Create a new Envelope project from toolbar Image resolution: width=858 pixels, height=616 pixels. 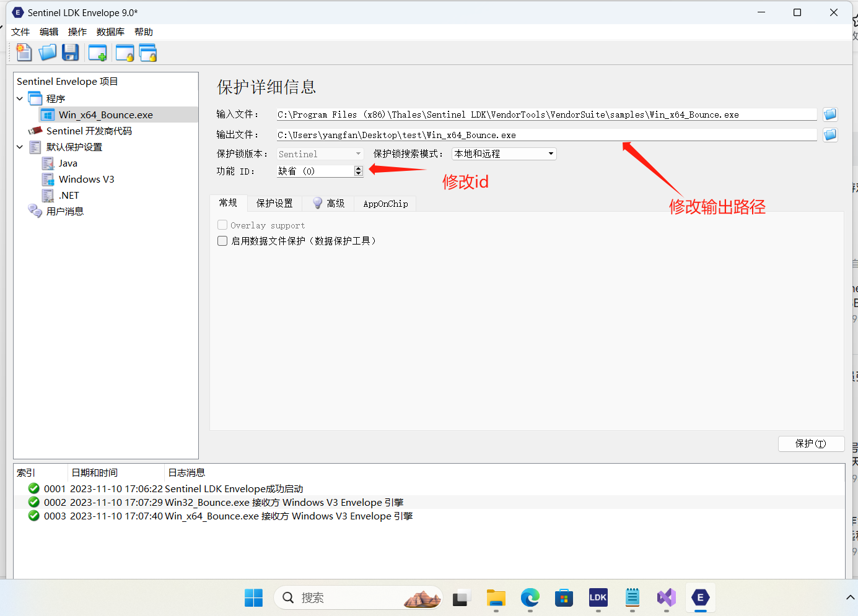[24, 53]
